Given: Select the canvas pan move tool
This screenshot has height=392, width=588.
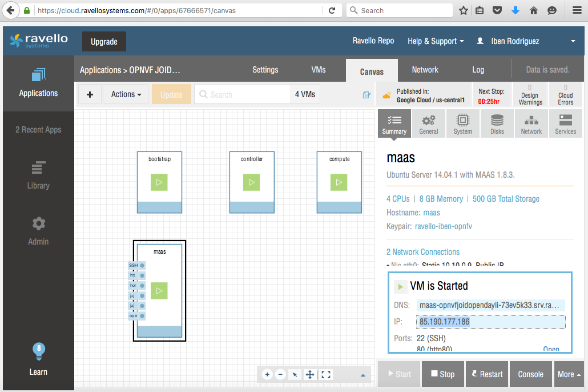Looking at the screenshot, I should pos(310,374).
